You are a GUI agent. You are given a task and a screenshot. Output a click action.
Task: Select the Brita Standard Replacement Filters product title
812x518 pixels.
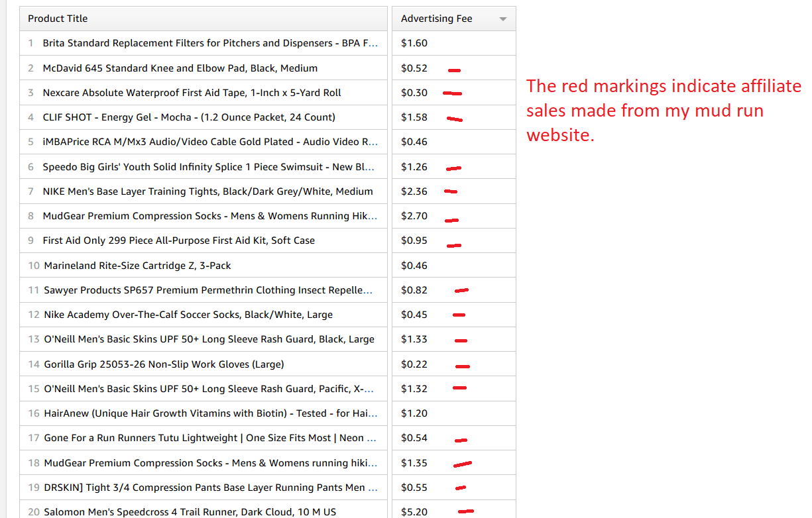tap(210, 43)
